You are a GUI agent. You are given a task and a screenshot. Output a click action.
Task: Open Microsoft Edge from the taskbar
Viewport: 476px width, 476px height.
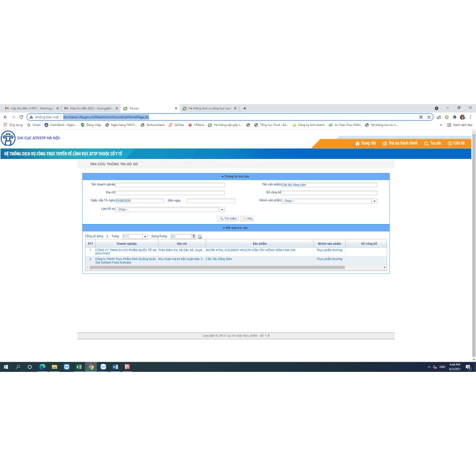coord(42,367)
